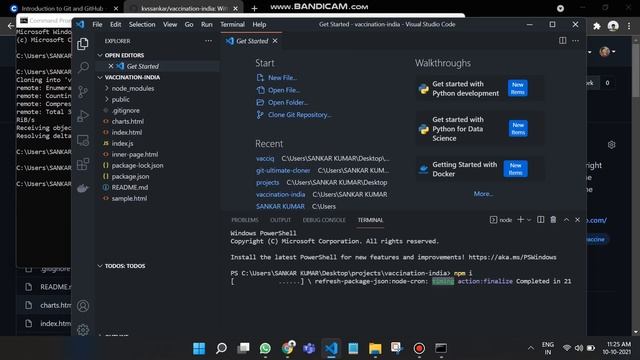Viewport: 640px width, 360px height.
Task: Open the File menu
Action: 97,24
